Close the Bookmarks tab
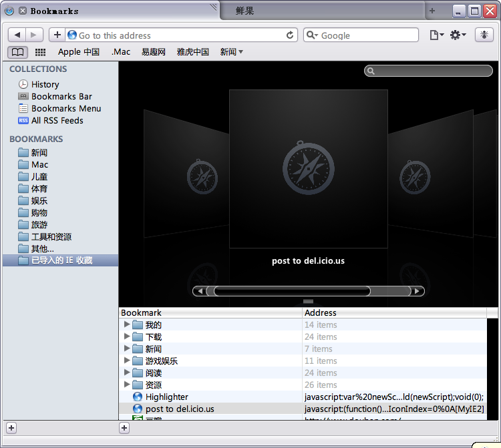 (x=22, y=11)
